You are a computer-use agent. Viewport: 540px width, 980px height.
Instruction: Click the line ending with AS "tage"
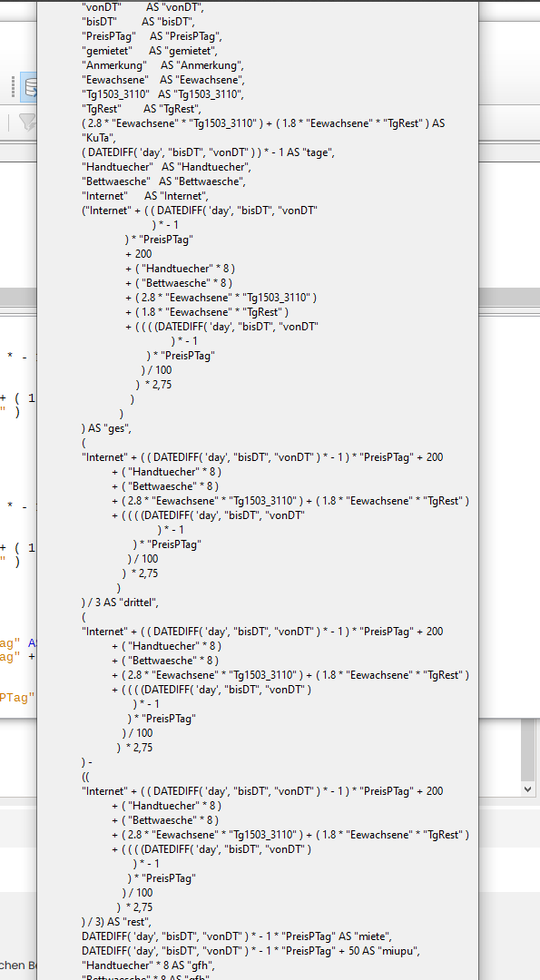(208, 152)
